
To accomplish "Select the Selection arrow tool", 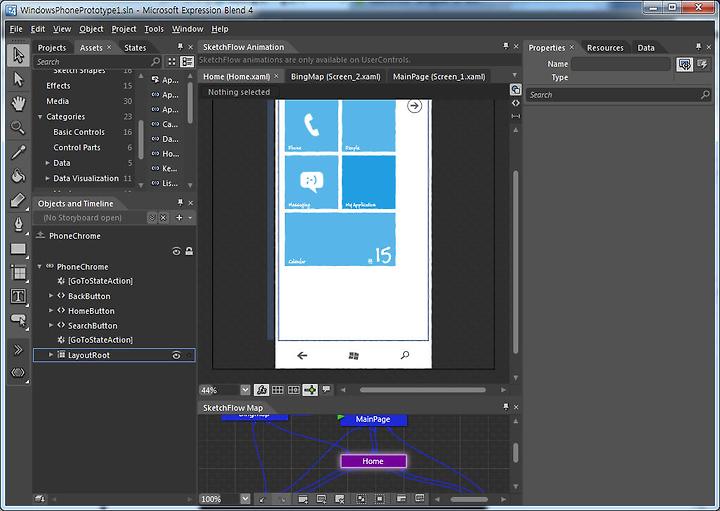I will tap(18, 55).
